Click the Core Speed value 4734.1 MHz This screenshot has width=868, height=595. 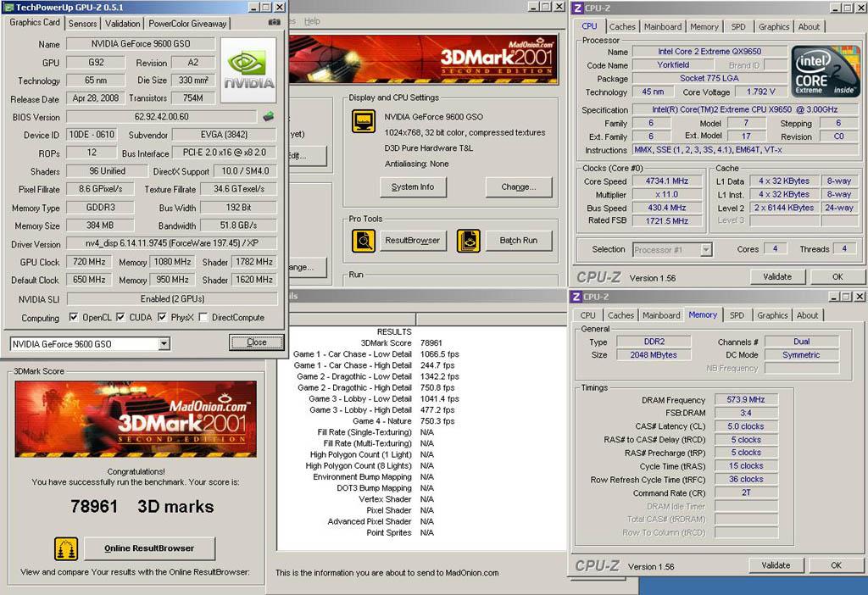tap(667, 181)
